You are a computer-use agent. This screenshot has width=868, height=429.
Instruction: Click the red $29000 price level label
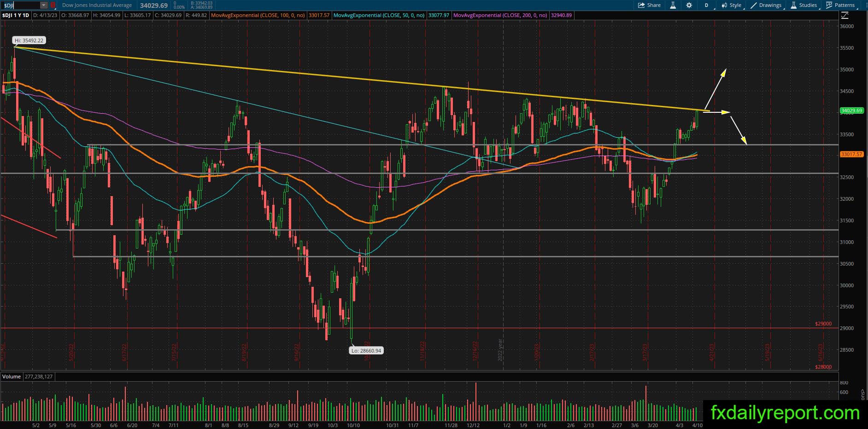click(x=823, y=324)
